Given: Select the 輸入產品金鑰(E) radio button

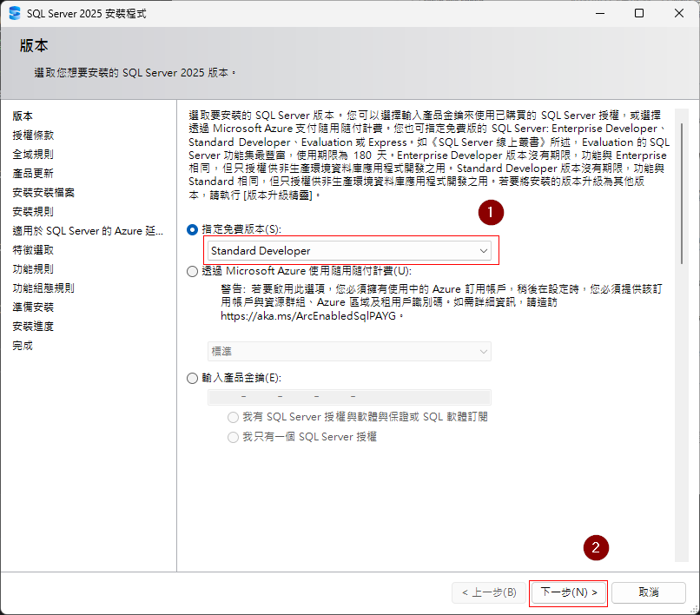Looking at the screenshot, I should tap(192, 378).
